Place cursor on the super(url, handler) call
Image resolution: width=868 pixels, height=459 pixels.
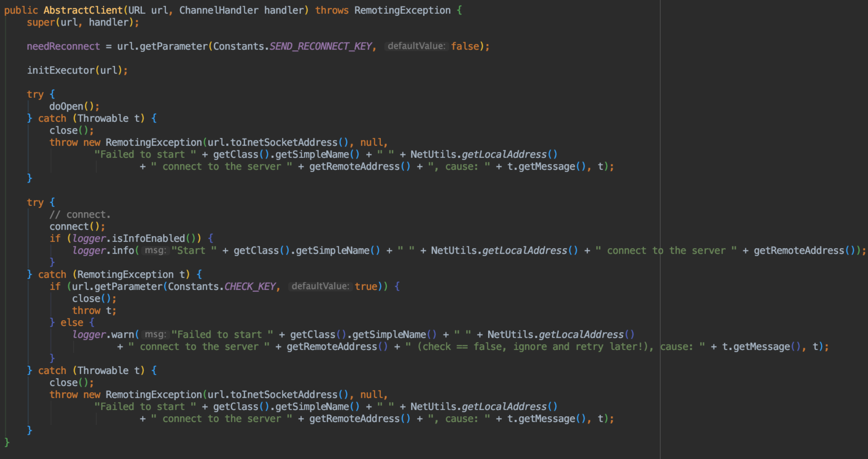(83, 22)
